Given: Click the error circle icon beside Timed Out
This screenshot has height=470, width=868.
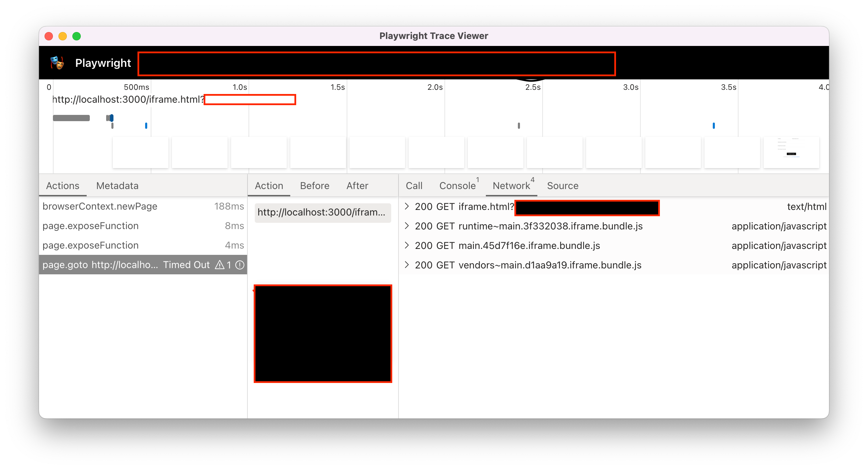Looking at the screenshot, I should pos(239,265).
